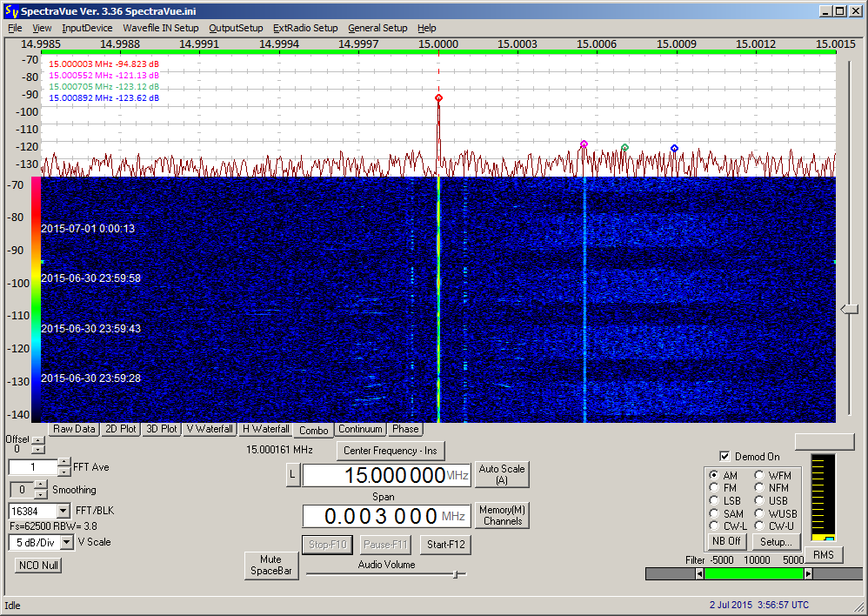Image resolution: width=868 pixels, height=616 pixels.
Task: Select CW-L demodulation mode
Action: click(x=714, y=526)
